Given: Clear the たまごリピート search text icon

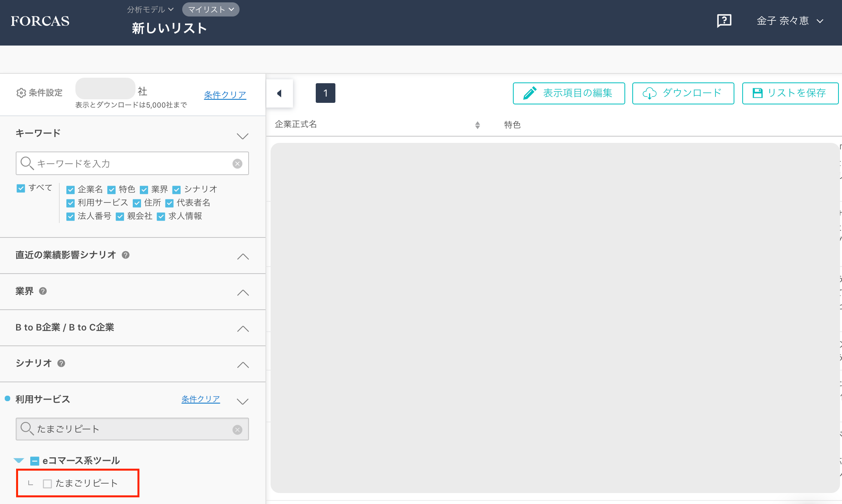Looking at the screenshot, I should tap(237, 430).
